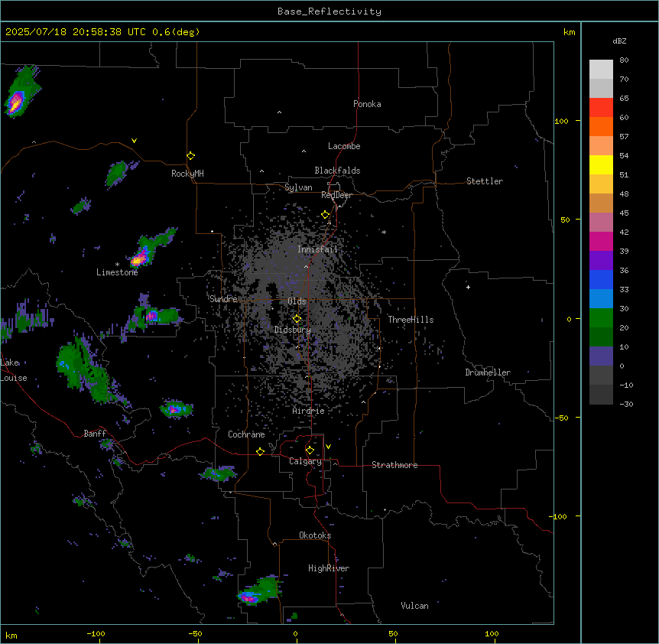Image resolution: width=659 pixels, height=644 pixels.
Task: Click the Lacombe city label
Action: coord(344,146)
